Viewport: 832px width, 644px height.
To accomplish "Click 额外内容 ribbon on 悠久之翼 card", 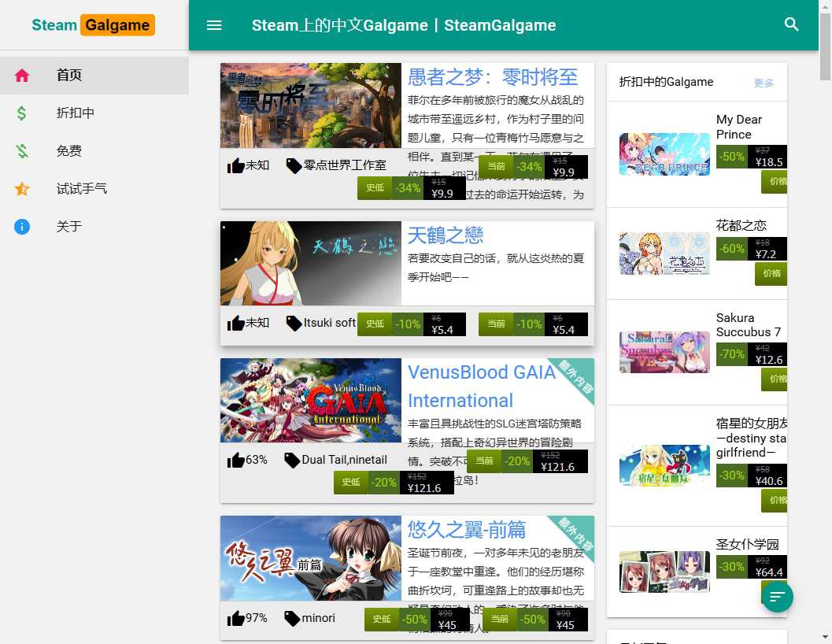I will (576, 534).
